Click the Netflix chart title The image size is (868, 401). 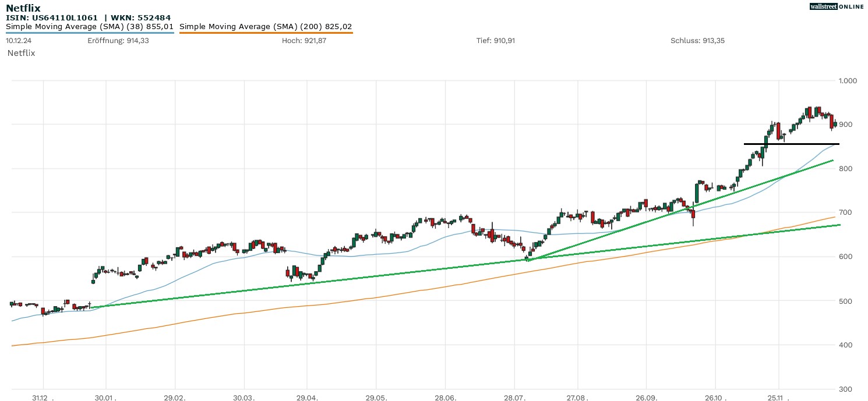pos(23,8)
